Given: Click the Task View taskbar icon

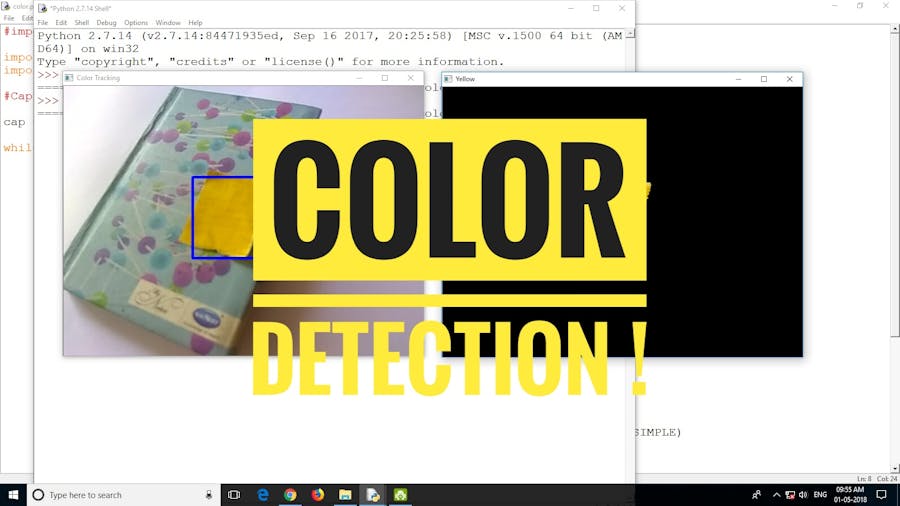Looking at the screenshot, I should [234, 494].
